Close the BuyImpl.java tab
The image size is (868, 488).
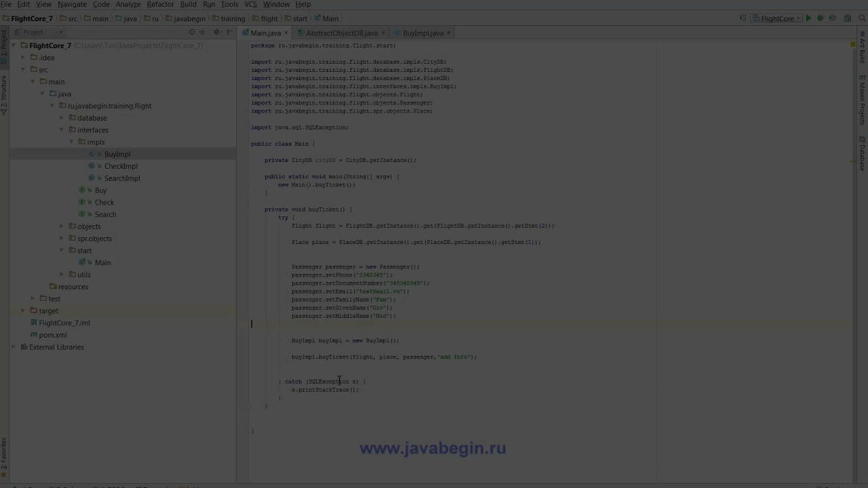tap(449, 33)
